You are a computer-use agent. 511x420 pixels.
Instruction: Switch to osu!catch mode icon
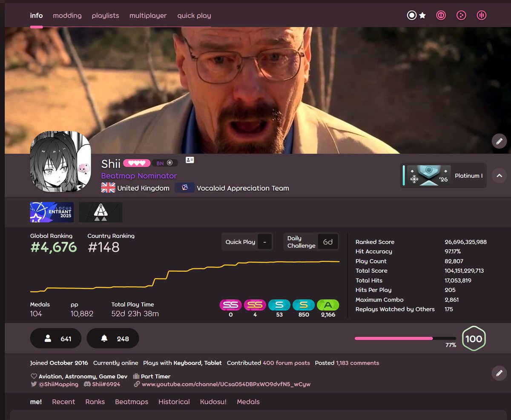[x=461, y=15]
